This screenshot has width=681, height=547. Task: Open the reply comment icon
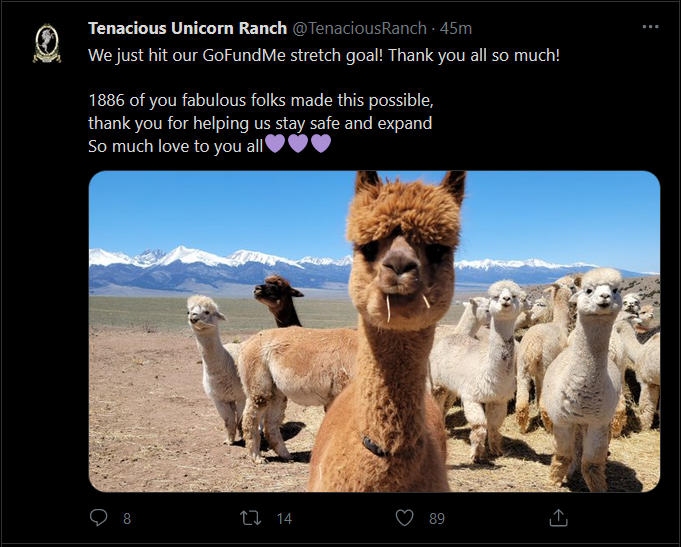(99, 517)
